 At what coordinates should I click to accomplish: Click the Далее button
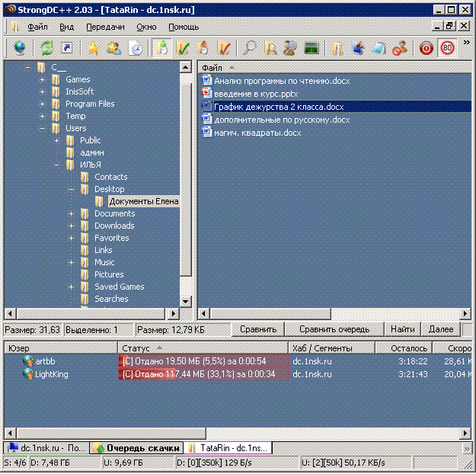tap(441, 329)
